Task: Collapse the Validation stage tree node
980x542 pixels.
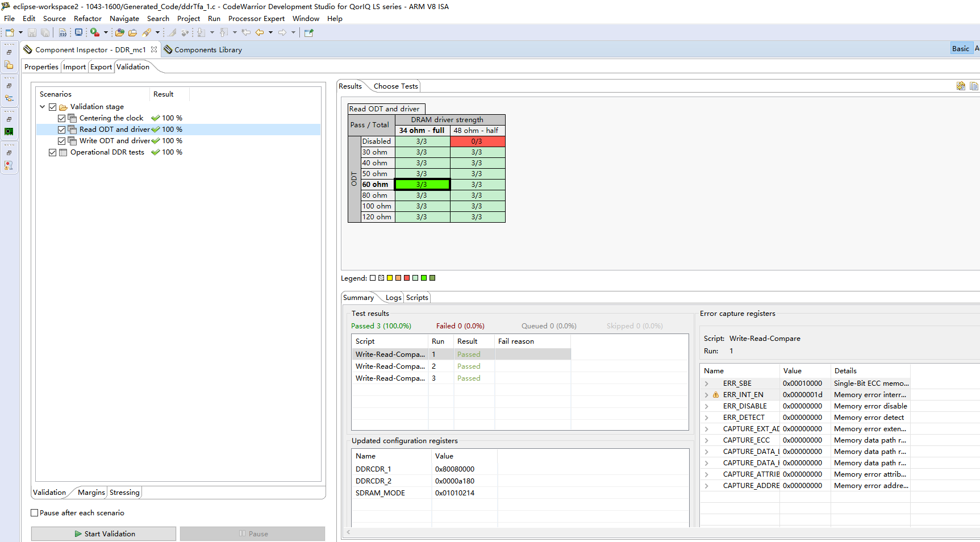Action: [42, 106]
